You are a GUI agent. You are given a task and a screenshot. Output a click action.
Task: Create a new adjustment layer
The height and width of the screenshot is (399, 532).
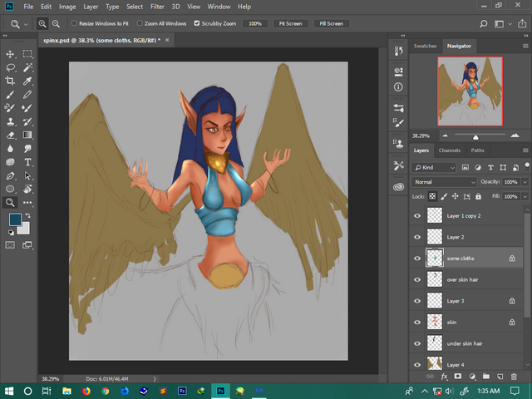[x=472, y=377]
